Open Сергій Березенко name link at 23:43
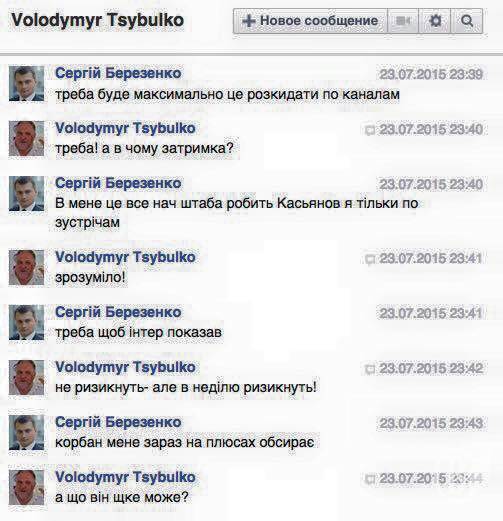This screenshot has height=521, width=503. (118, 422)
